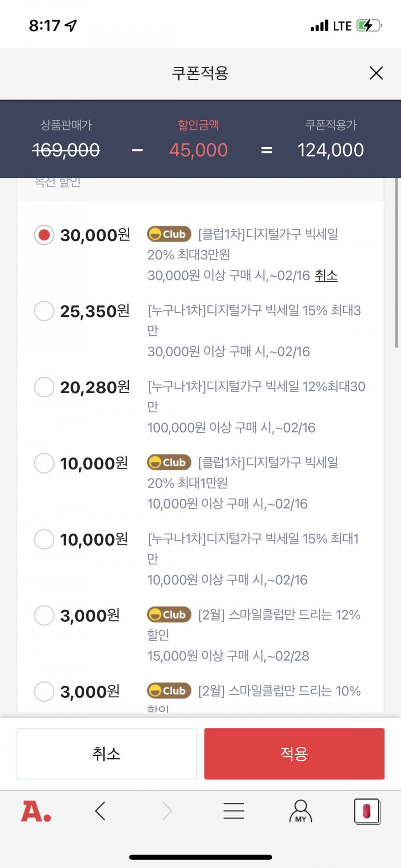Open the MY profile page

(301, 811)
